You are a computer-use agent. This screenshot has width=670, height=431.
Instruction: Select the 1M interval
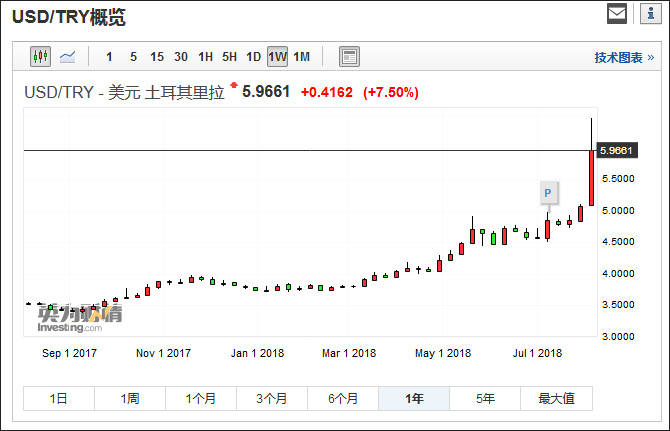(x=302, y=57)
